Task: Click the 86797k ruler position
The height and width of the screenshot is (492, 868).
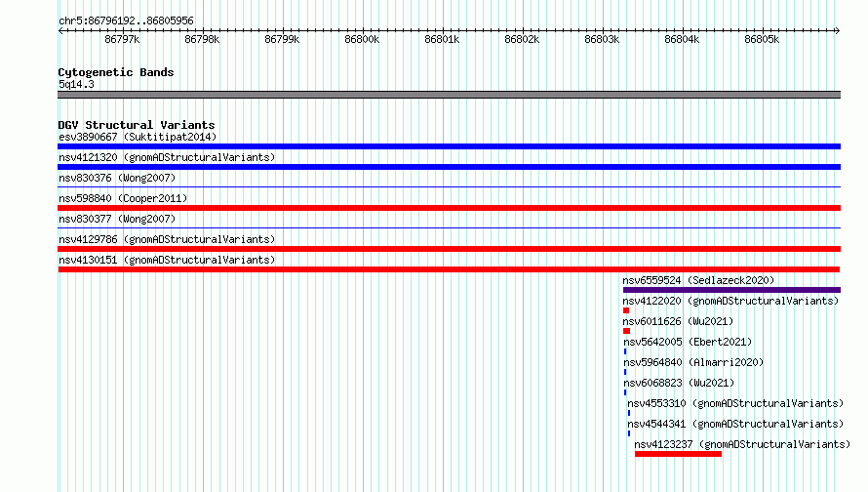Action: coord(122,39)
